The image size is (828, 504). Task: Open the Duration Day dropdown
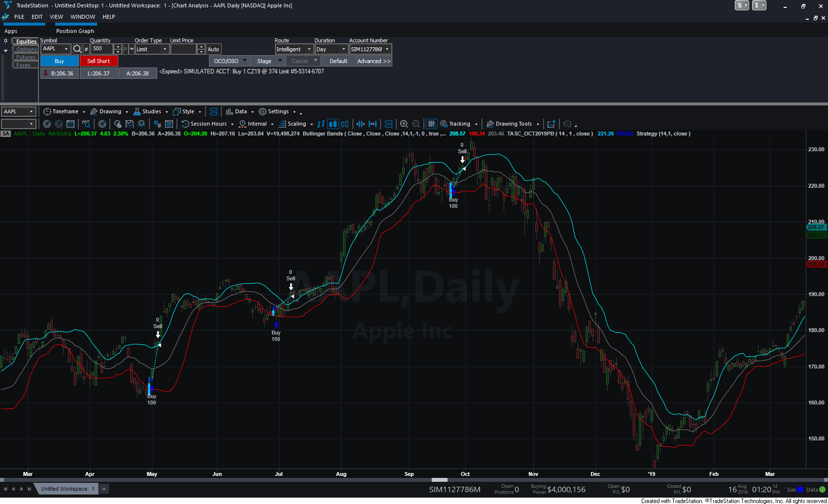[x=344, y=49]
